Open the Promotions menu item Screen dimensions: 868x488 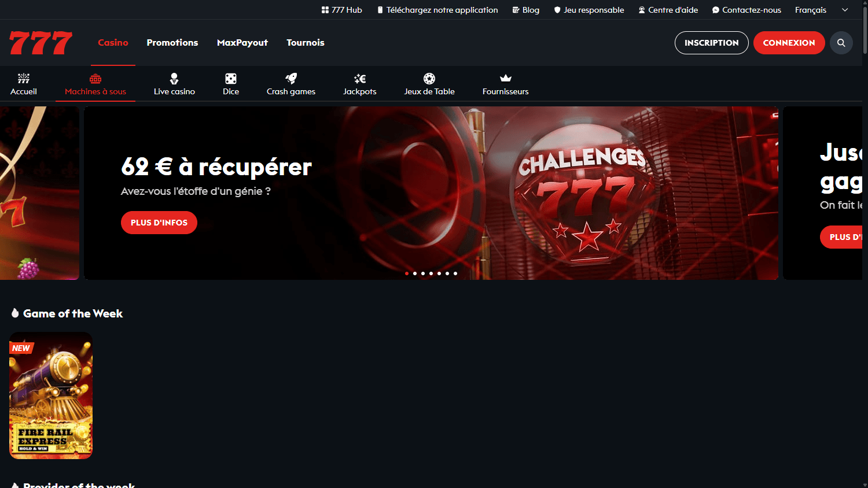(172, 43)
